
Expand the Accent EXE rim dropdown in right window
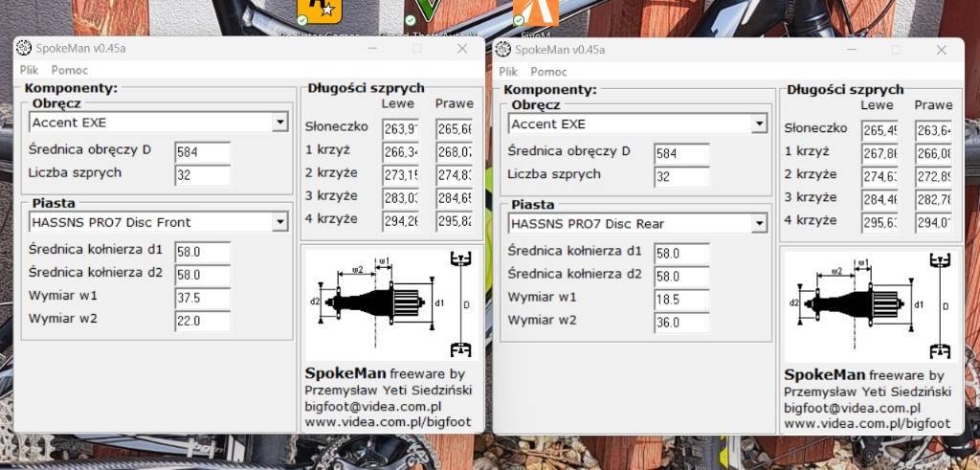pos(759,123)
